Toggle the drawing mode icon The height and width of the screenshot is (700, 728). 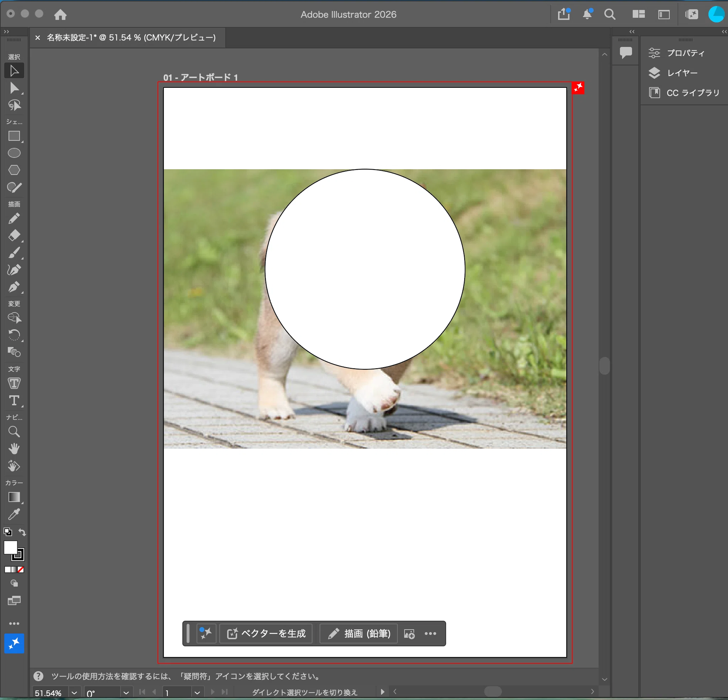pos(14,583)
